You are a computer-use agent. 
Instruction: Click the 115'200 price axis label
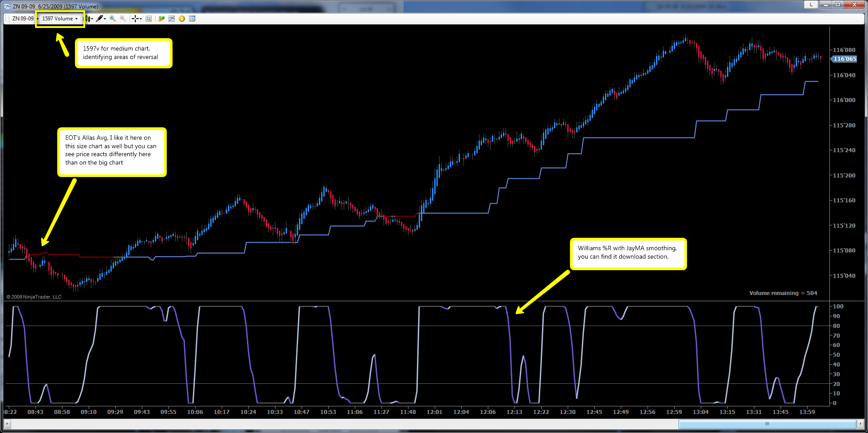pos(844,175)
